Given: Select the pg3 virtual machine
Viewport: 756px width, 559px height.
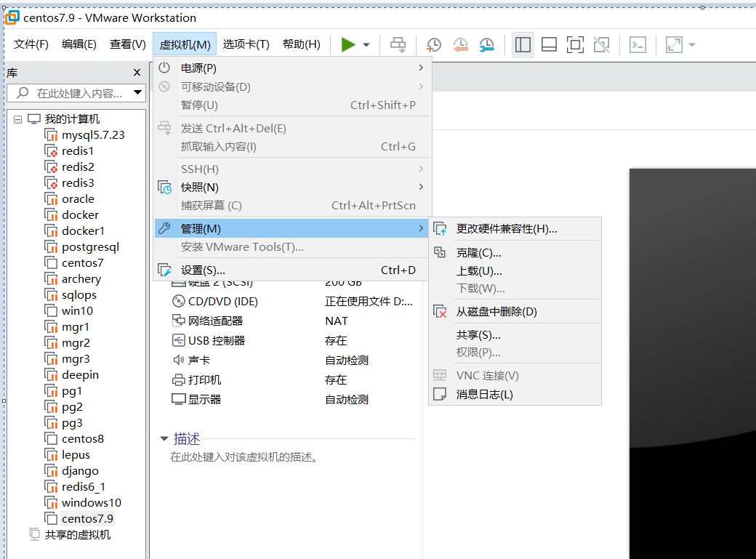Looking at the screenshot, I should [72, 423].
